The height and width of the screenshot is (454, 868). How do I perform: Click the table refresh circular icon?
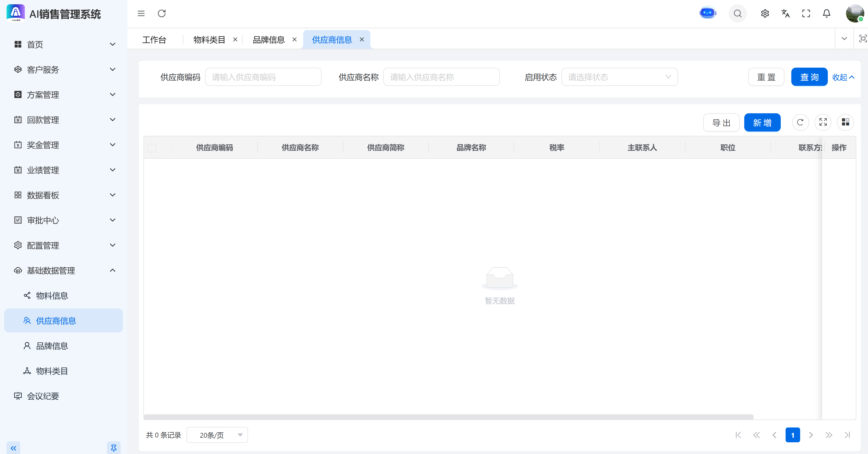pos(800,122)
